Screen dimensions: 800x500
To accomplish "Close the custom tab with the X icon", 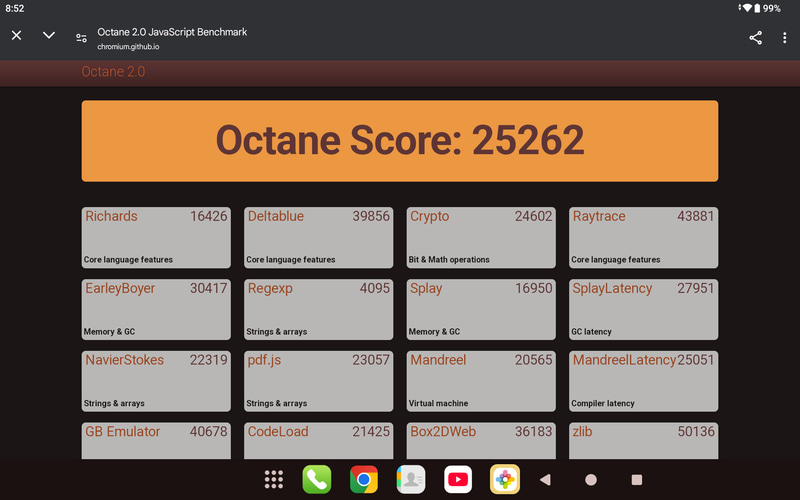I will point(16,35).
